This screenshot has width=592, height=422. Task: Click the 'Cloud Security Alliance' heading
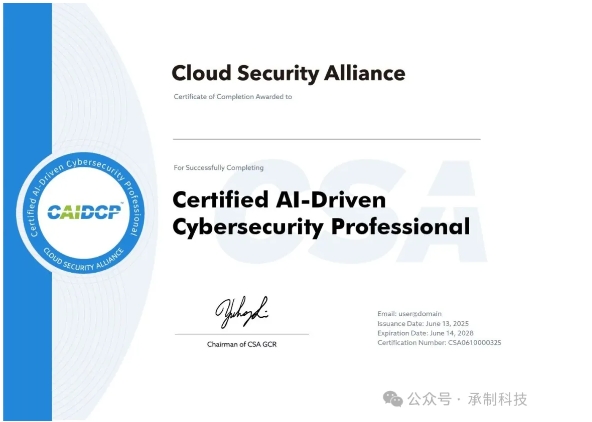tap(288, 73)
